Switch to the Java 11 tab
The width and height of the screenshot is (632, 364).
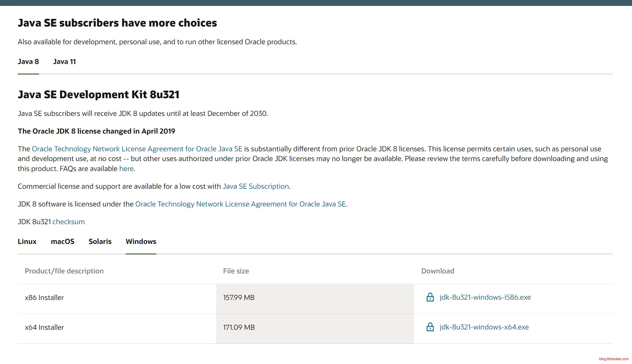coord(64,62)
